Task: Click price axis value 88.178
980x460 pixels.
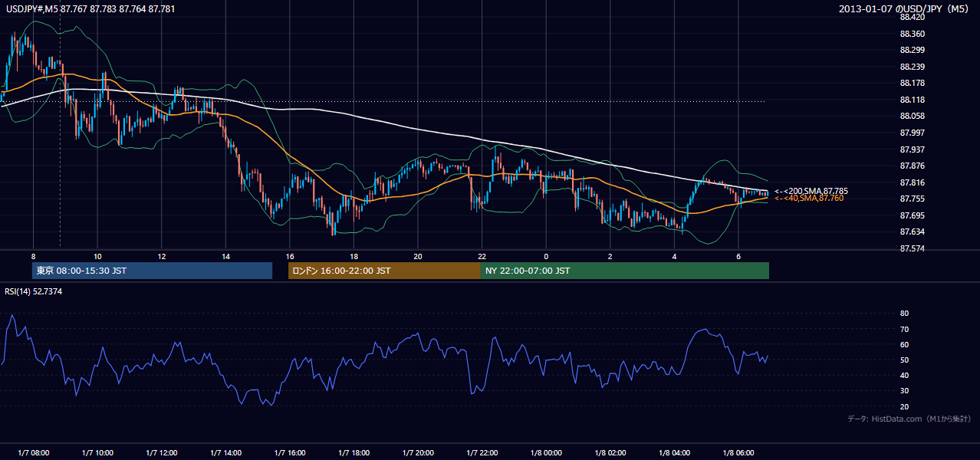Action: coord(911,83)
